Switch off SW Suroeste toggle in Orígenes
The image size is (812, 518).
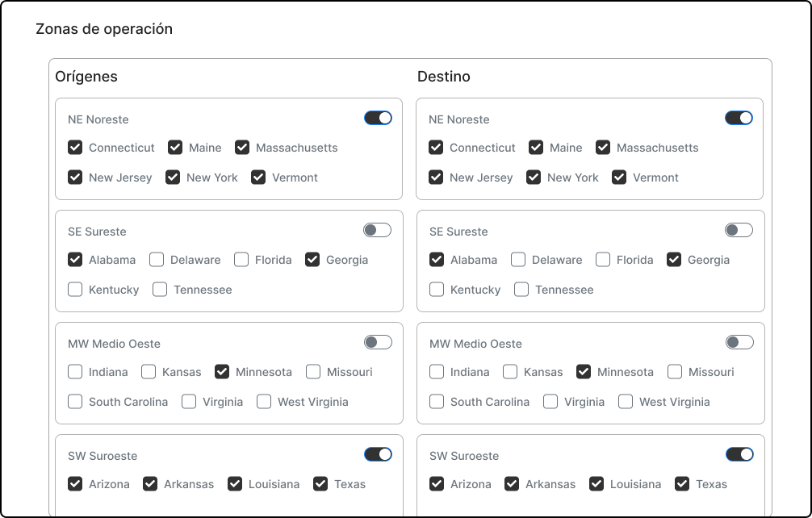tap(378, 454)
